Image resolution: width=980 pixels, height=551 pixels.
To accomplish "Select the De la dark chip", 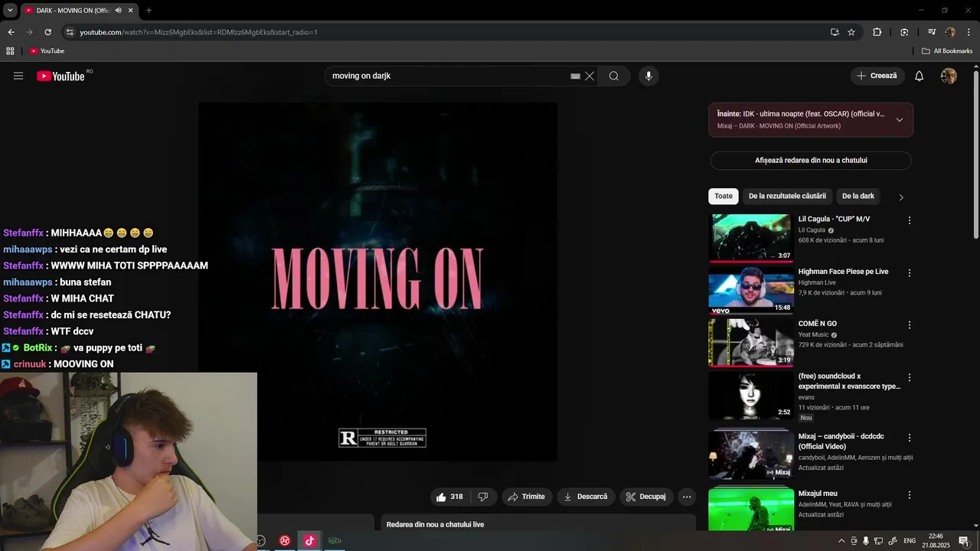I will [x=858, y=196].
